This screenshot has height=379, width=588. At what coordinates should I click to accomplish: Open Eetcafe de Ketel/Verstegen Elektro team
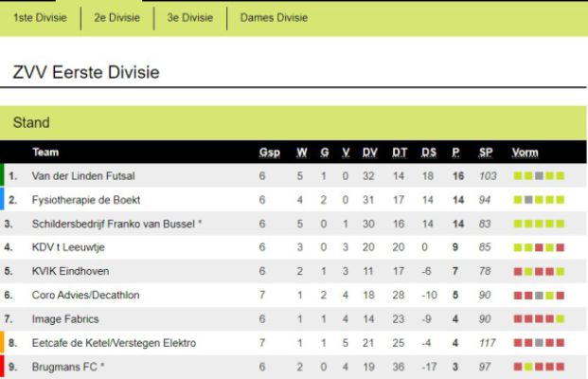click(114, 343)
